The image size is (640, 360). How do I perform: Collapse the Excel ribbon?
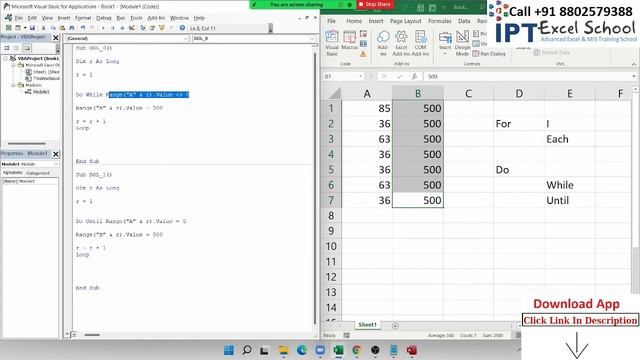[633, 64]
